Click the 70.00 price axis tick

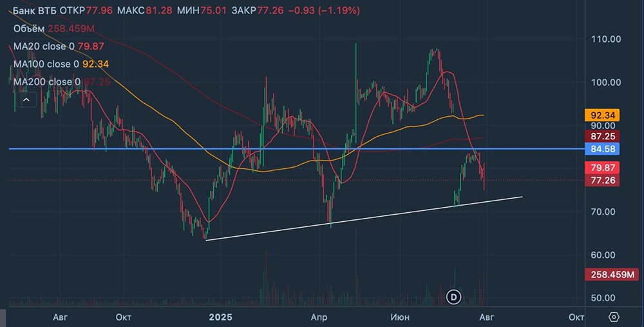(603, 212)
